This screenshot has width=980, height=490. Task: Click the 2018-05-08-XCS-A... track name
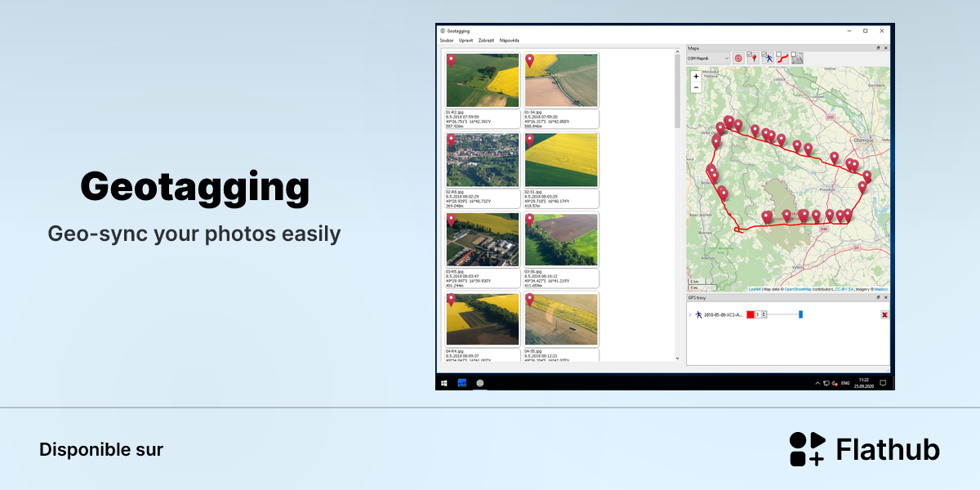(x=724, y=314)
